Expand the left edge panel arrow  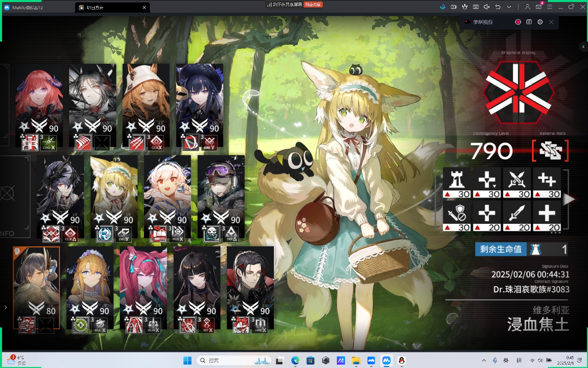(x=5, y=307)
